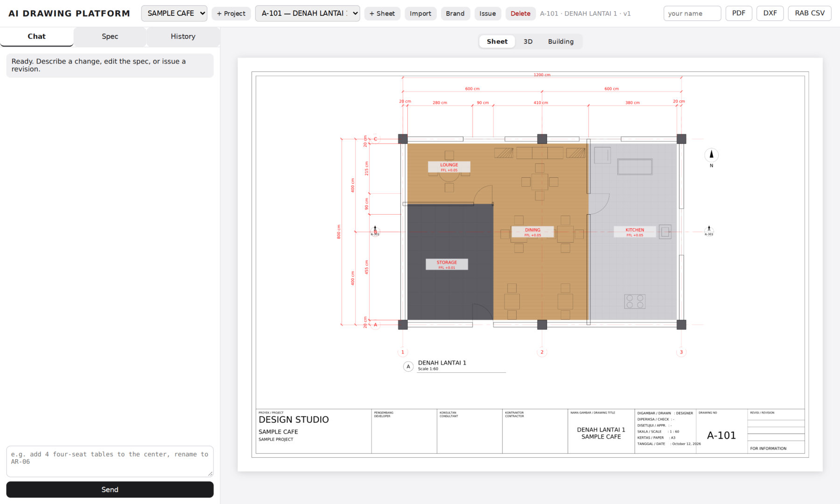Open the A-101 sheet selector dropdown
This screenshot has width=840, height=504.
tap(308, 14)
